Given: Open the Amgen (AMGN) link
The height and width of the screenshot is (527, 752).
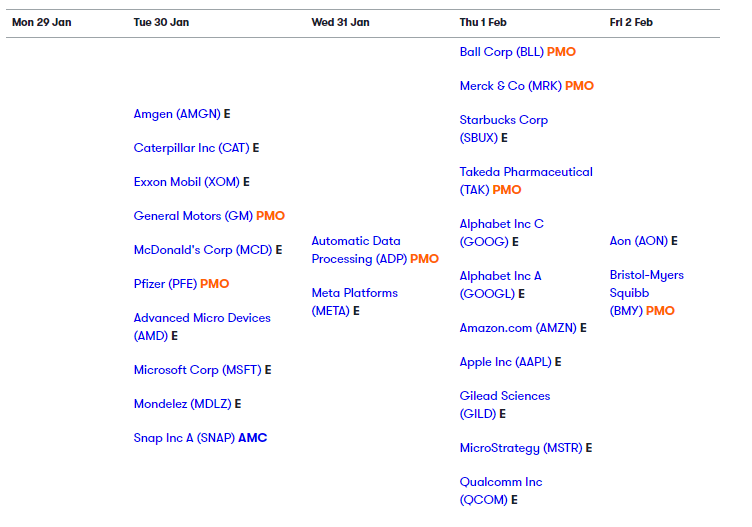Looking at the screenshot, I should click(177, 114).
